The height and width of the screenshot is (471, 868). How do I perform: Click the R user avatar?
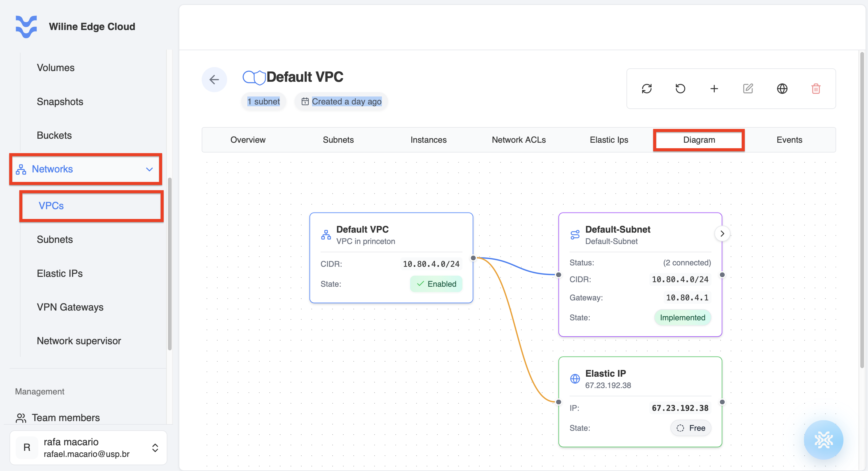pyautogui.click(x=27, y=447)
